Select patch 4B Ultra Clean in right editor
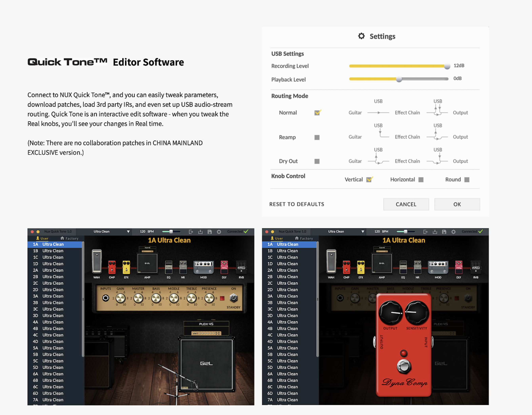Viewport: 532px width, 415px height. (x=289, y=328)
